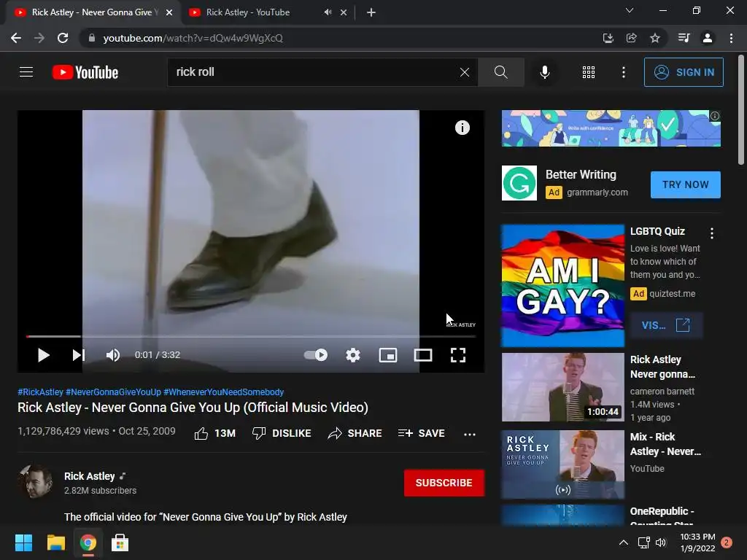Subscribe to Rick Astley channel
The image size is (747, 560).
coord(444,483)
